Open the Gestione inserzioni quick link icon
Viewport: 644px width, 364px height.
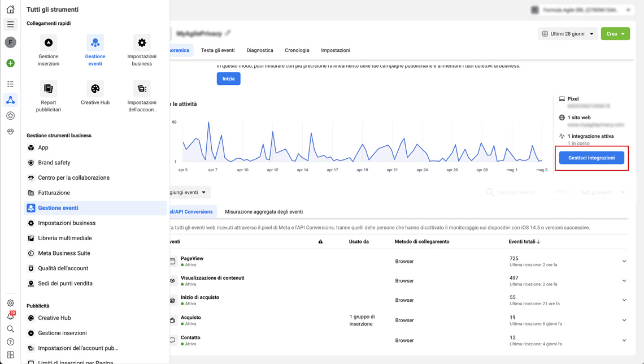(49, 43)
